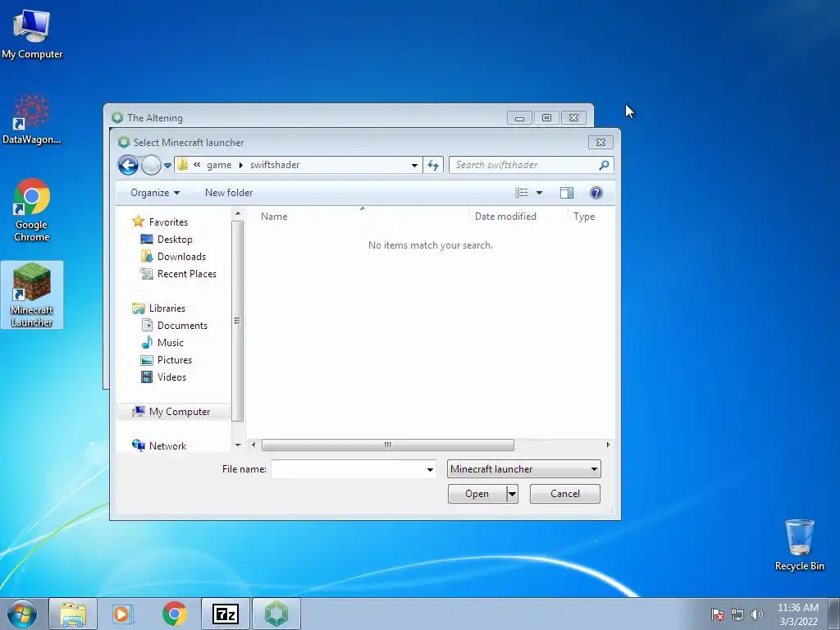Select My Computer in navigation pane
Screen dimensions: 840x630
(x=173, y=412)
